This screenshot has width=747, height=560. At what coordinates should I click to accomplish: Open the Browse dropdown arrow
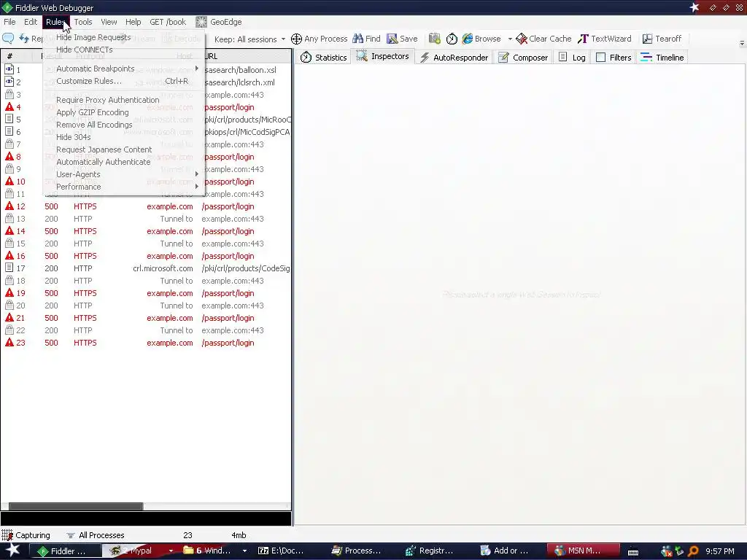(510, 39)
